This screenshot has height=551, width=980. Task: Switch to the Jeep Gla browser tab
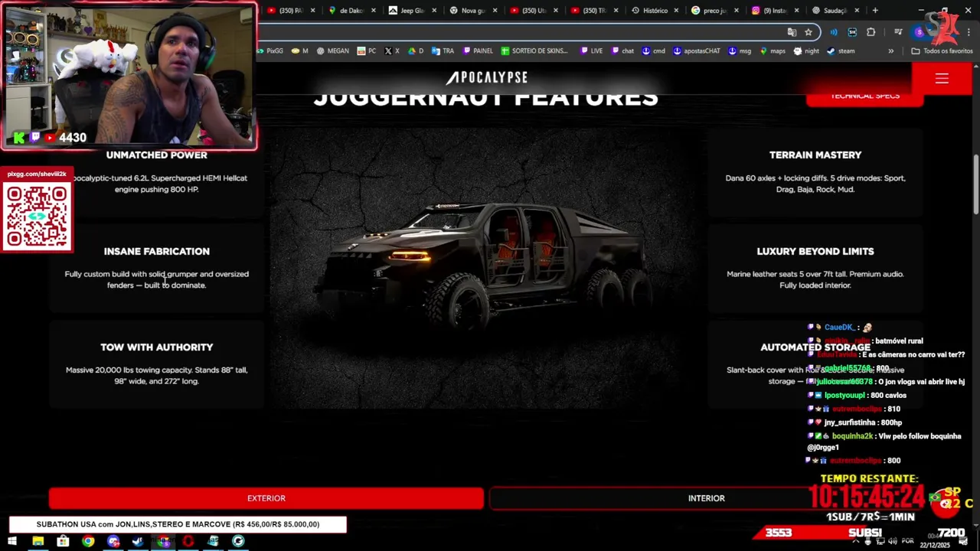click(x=412, y=10)
